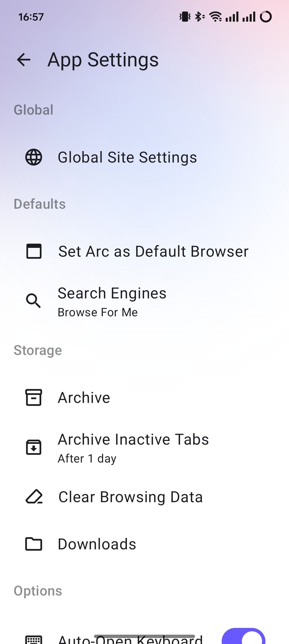
Task: Open the Downloads entry
Action: pos(97,544)
